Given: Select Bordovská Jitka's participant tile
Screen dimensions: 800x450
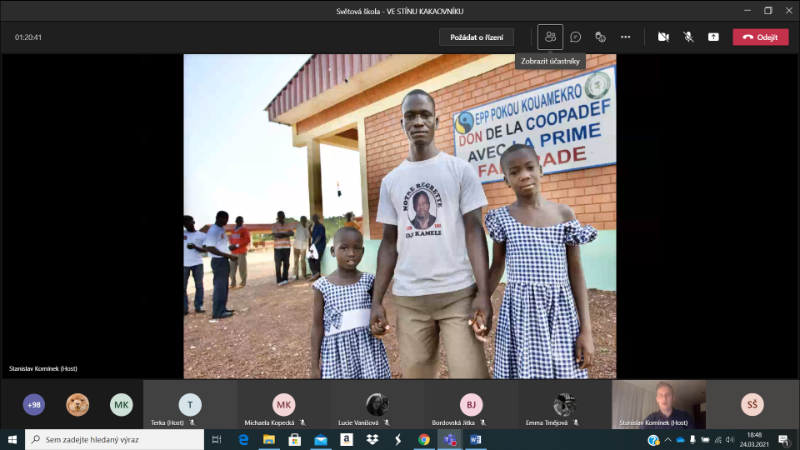Looking at the screenshot, I should (471, 405).
